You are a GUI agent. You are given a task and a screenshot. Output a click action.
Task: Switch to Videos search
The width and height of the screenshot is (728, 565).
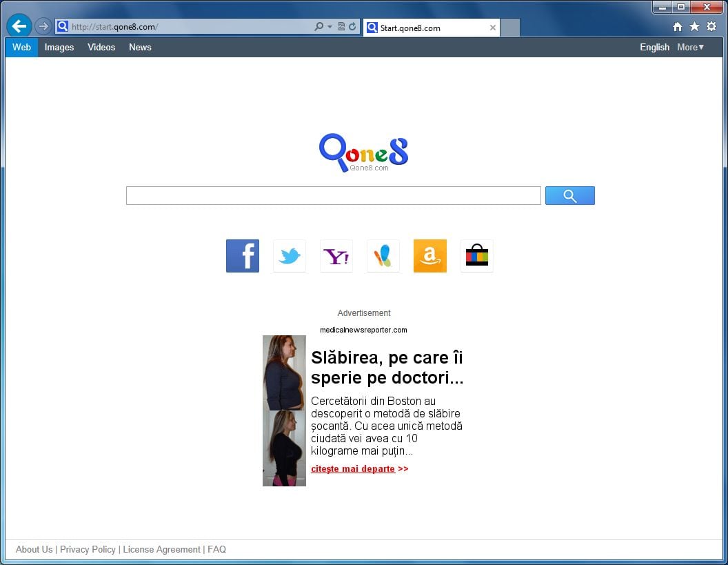(101, 48)
